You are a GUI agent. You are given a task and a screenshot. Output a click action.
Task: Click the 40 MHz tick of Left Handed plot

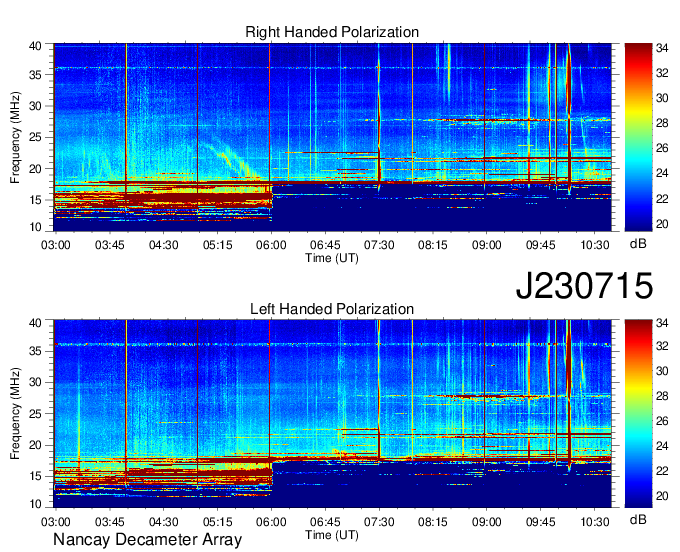pos(35,323)
